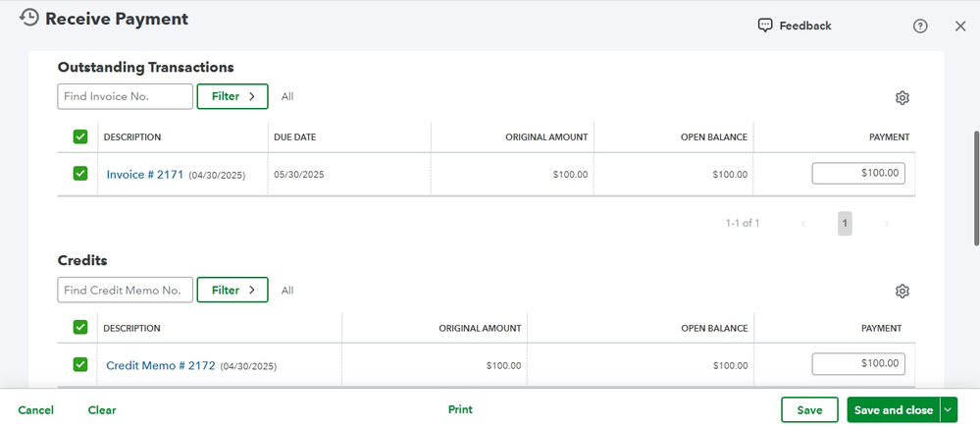
Task: Open Save and close dropdown arrow
Action: click(949, 410)
